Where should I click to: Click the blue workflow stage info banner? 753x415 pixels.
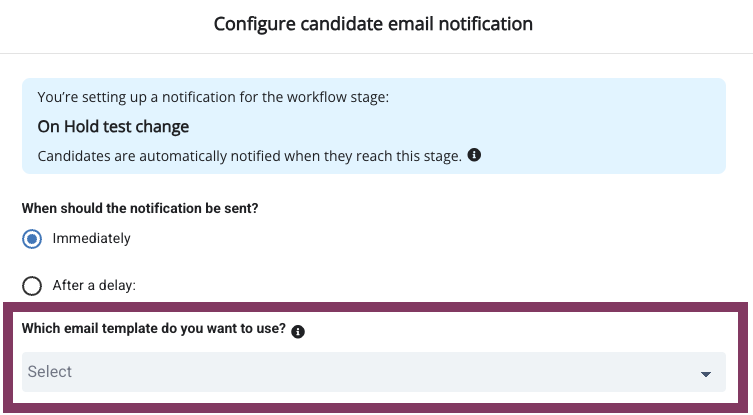(374, 126)
